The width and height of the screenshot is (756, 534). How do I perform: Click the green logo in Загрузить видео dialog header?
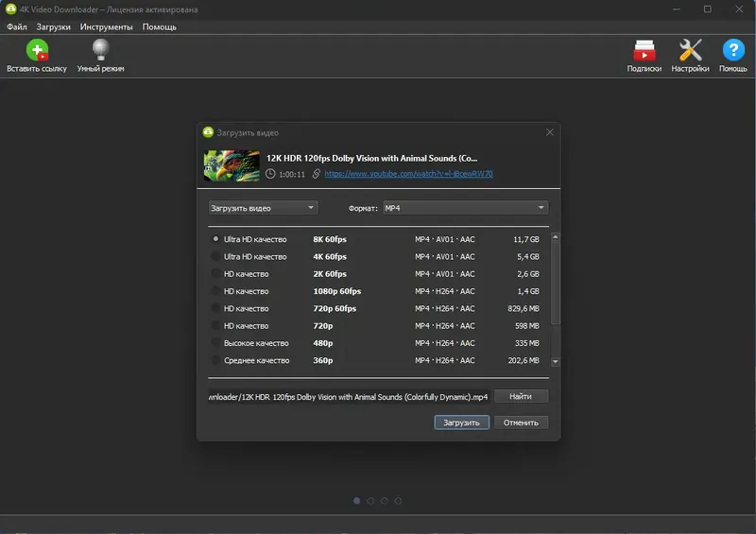point(208,132)
